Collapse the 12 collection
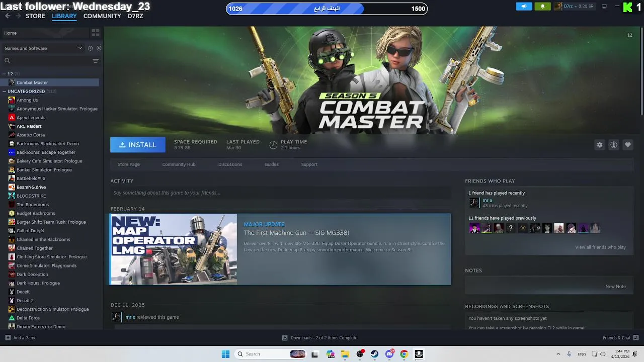This screenshot has width=644, height=362. tap(5, 74)
